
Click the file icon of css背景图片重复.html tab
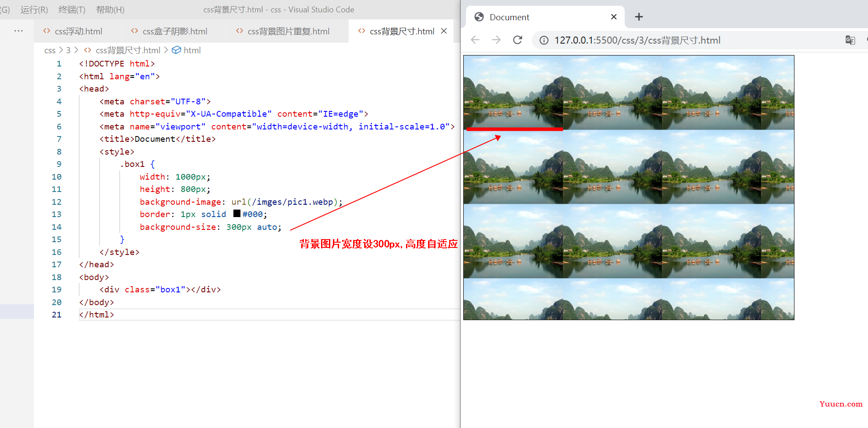240,31
